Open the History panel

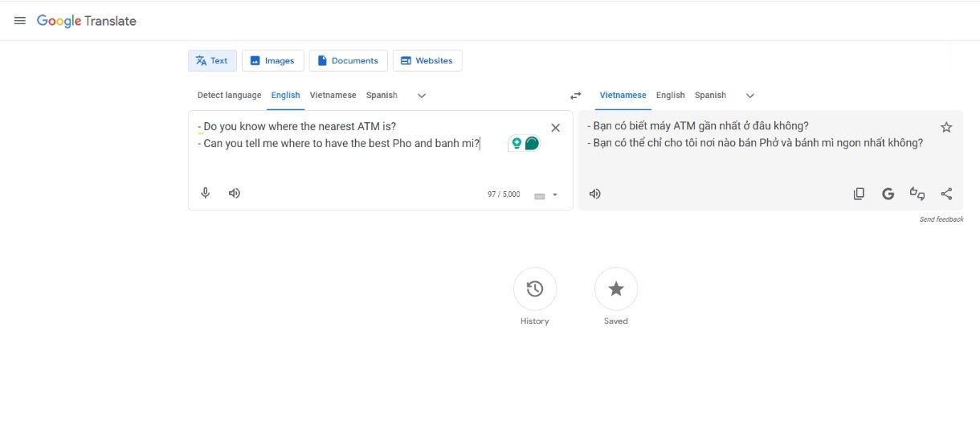point(535,289)
